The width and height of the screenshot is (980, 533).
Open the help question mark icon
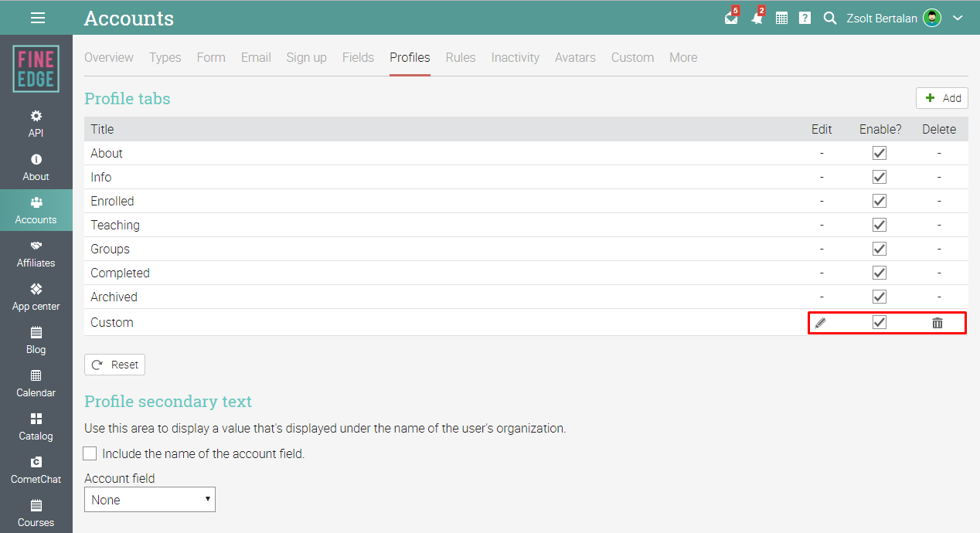click(x=805, y=18)
